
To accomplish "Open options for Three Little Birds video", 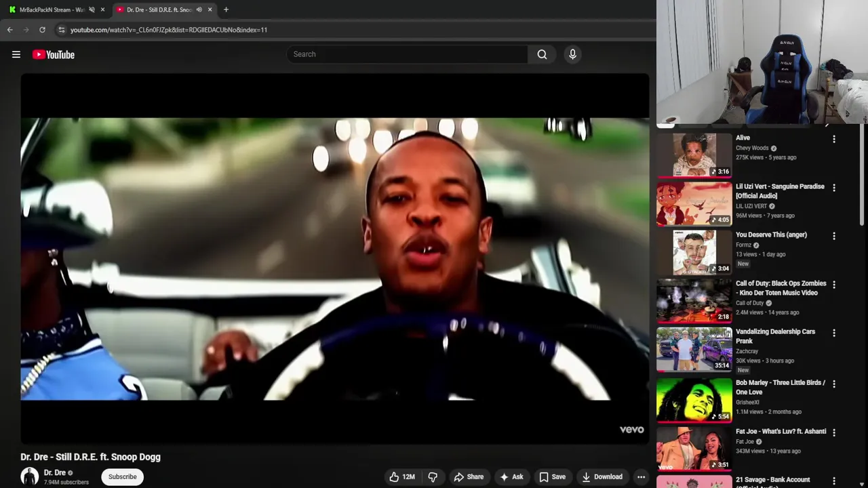I will (x=834, y=384).
